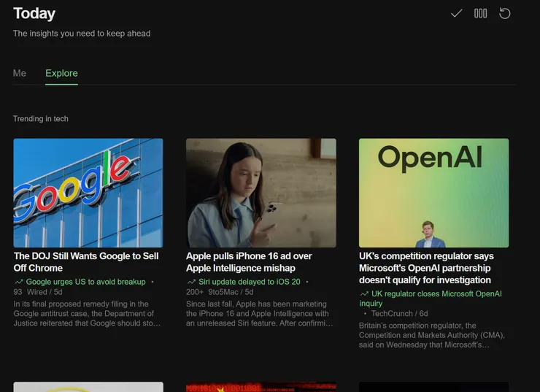Switch to the Me tab
Viewport: 540px width, 392px height.
pos(20,73)
